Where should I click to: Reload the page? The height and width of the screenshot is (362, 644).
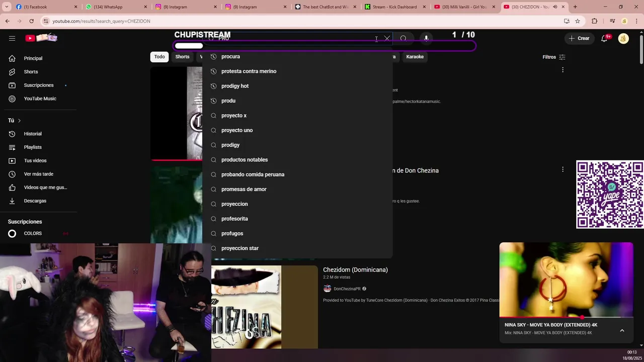pos(31,21)
